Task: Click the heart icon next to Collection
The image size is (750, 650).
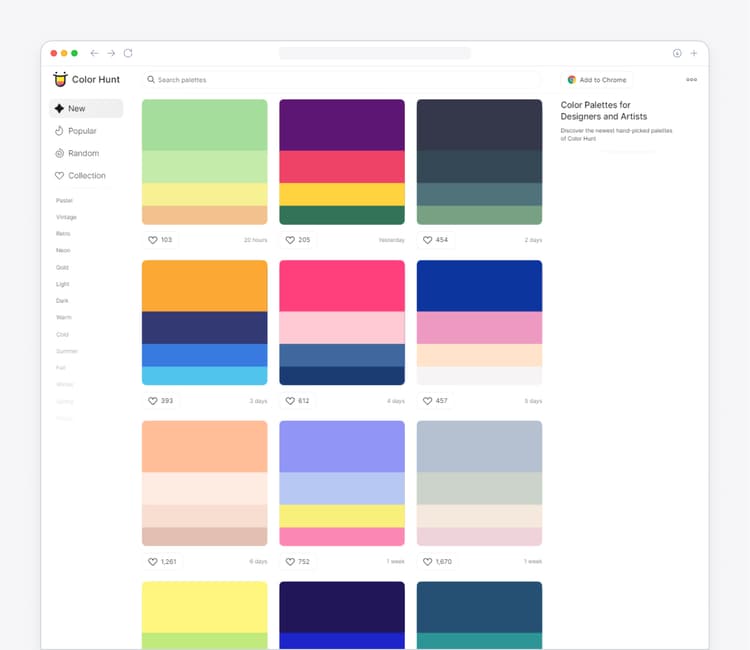Action: (59, 176)
